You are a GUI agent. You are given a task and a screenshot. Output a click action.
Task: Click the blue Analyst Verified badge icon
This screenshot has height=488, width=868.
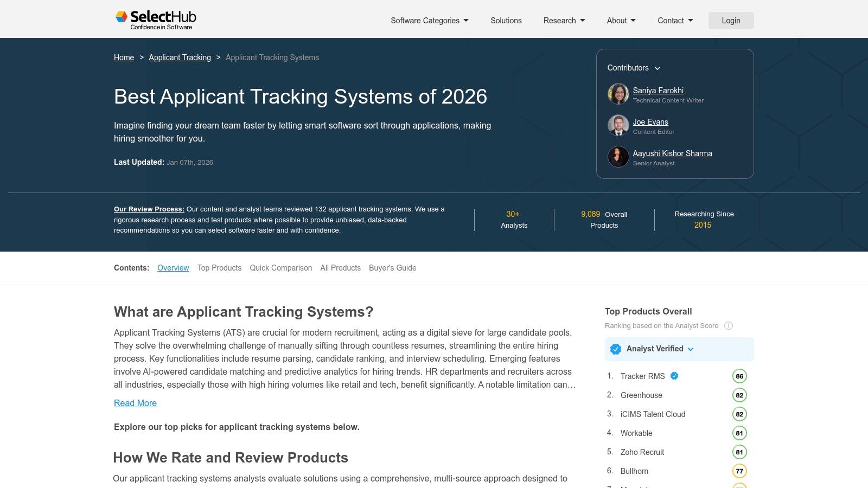point(616,349)
